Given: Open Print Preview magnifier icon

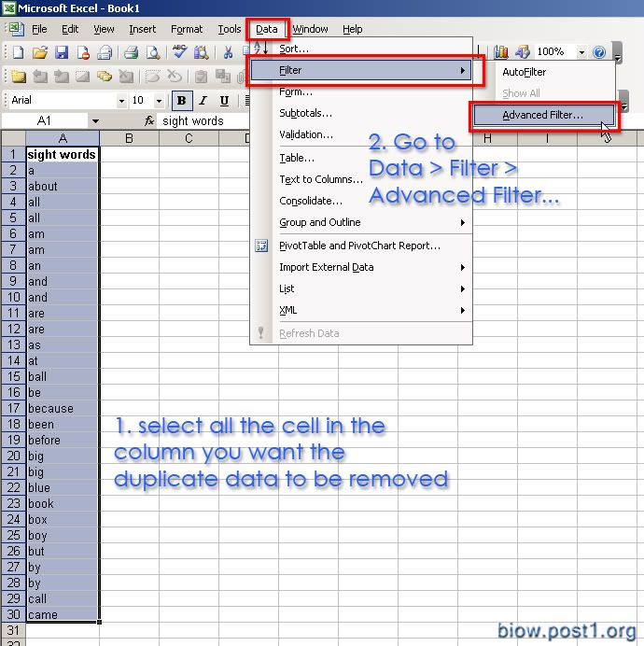Looking at the screenshot, I should [x=153, y=52].
